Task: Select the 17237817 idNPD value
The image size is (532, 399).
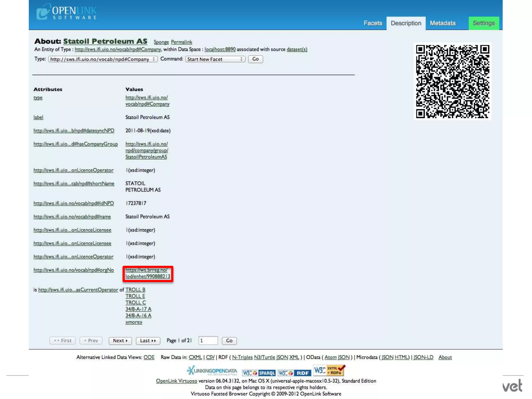Action: click(136, 203)
